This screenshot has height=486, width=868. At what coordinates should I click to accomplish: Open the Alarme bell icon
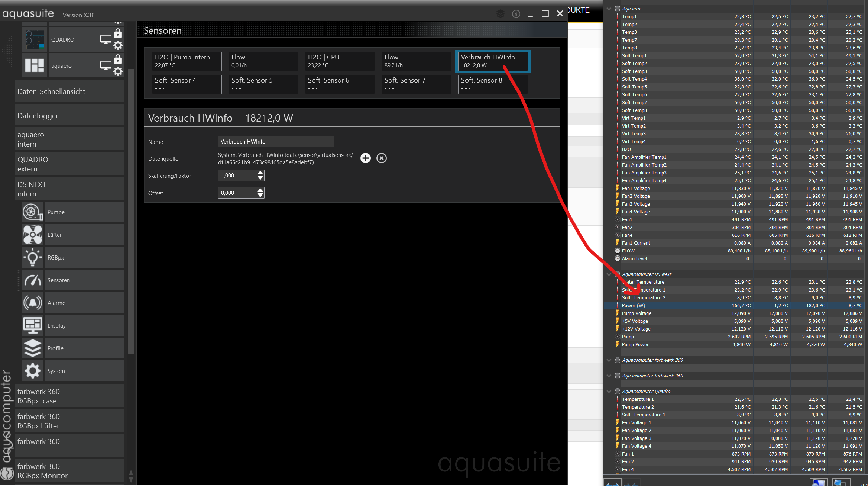click(33, 303)
